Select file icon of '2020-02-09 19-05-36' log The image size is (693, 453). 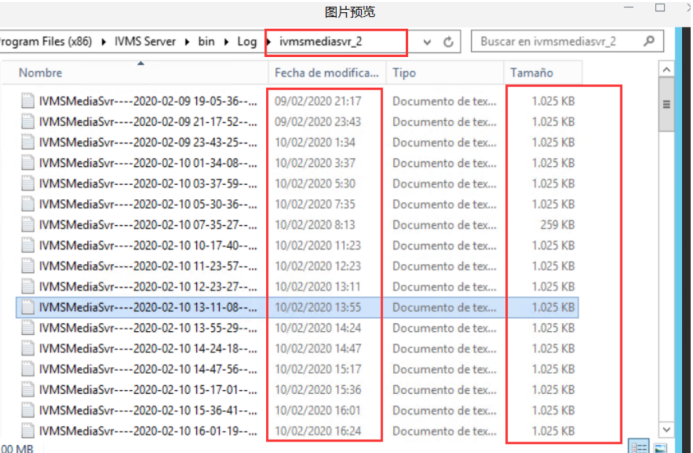pos(28,101)
